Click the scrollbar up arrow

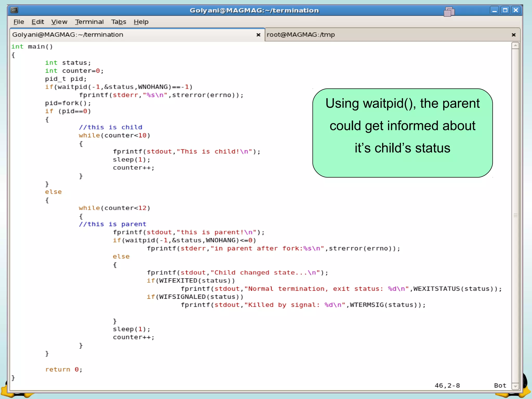515,46
